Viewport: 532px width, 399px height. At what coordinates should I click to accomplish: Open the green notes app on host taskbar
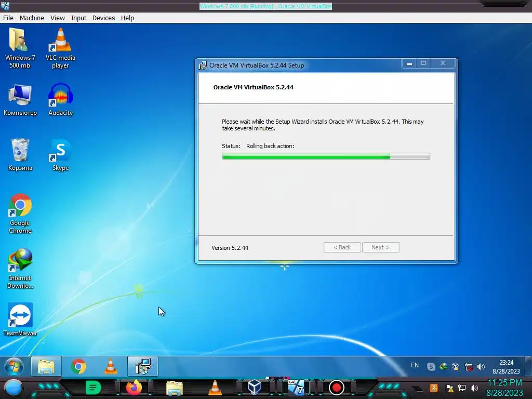pyautogui.click(x=93, y=388)
